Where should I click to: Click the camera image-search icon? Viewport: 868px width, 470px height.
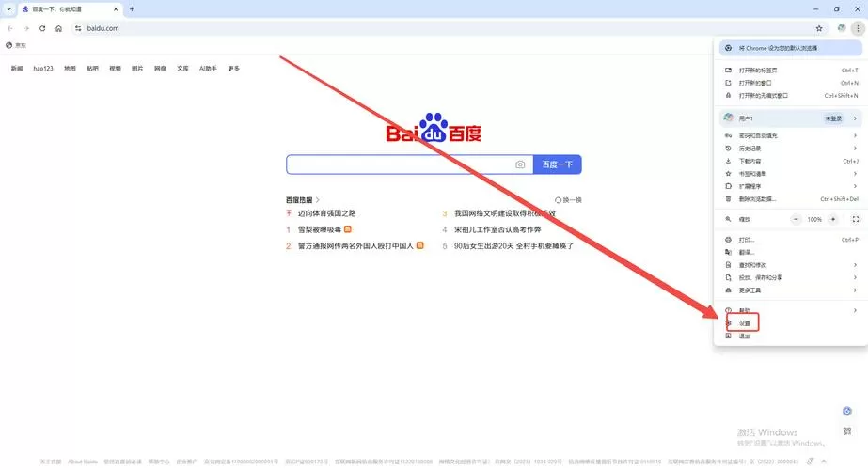tap(520, 164)
